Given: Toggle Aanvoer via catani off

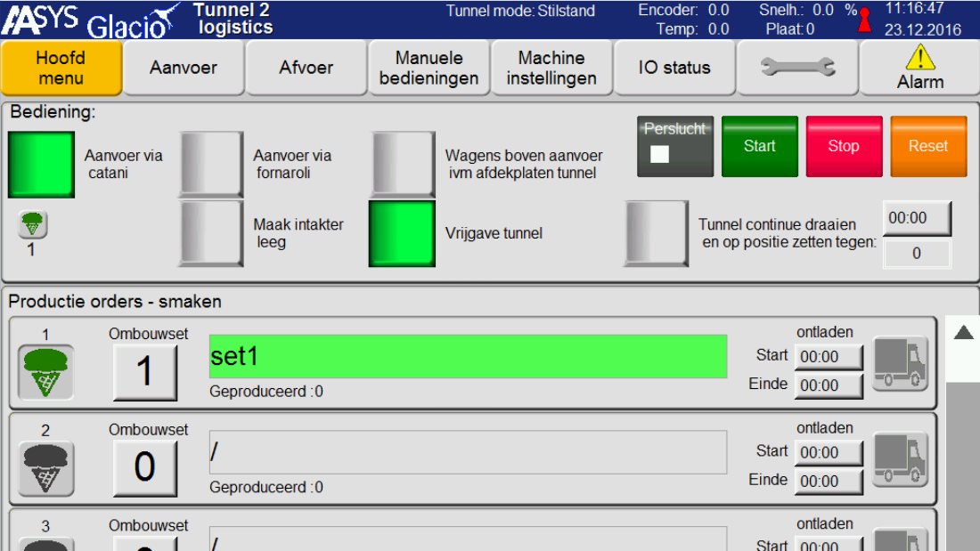Looking at the screenshot, I should [x=41, y=164].
